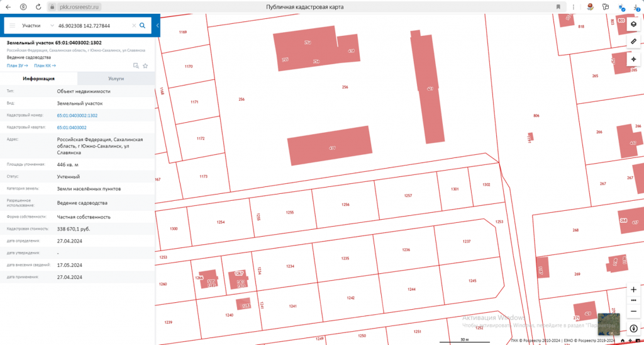Click parcel label 1244 on the map
This screenshot has width=644, height=345.
[x=411, y=290]
